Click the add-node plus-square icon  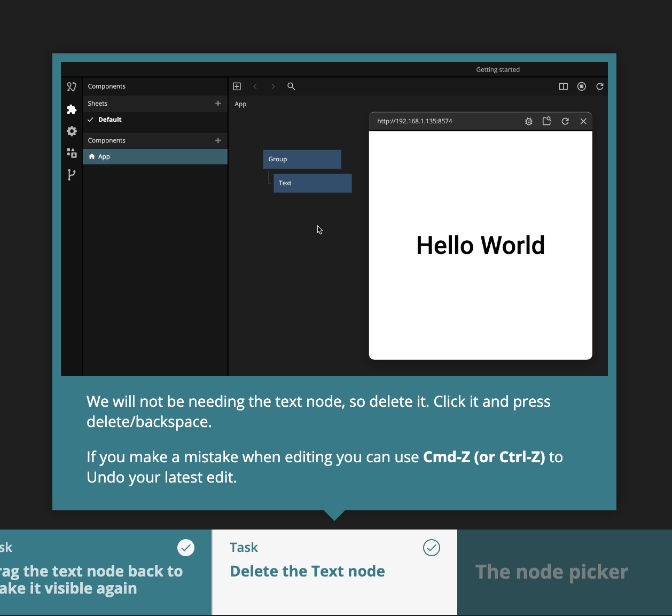coord(237,86)
